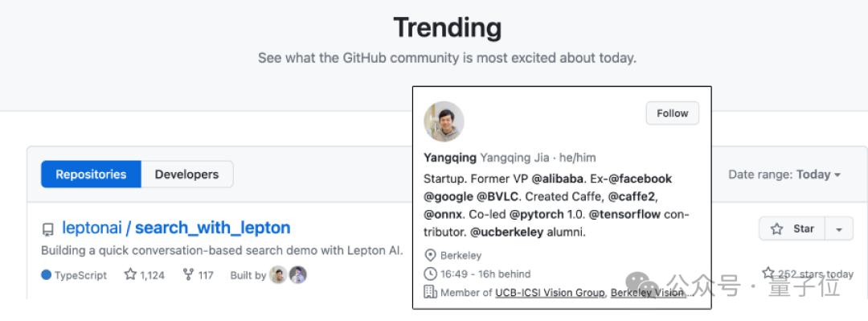Select the Repositories tab

click(x=91, y=175)
